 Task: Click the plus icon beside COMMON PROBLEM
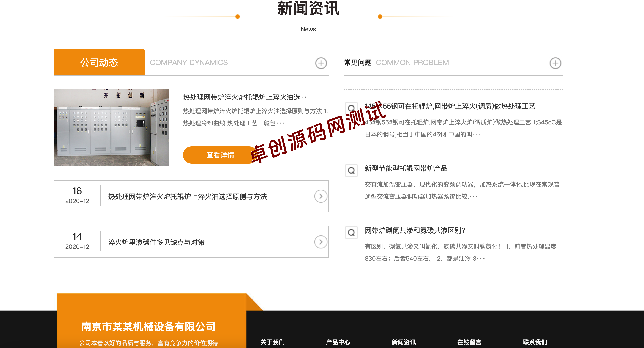(x=555, y=63)
